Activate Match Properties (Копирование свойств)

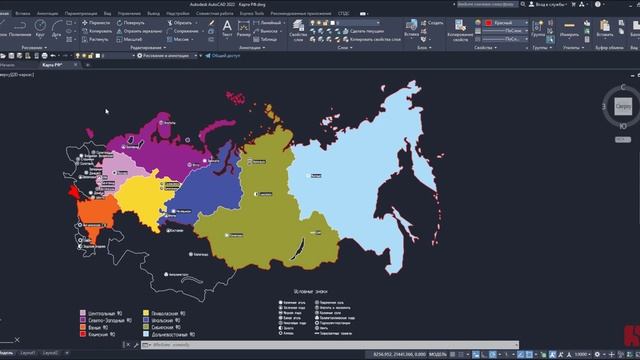pos(460,30)
